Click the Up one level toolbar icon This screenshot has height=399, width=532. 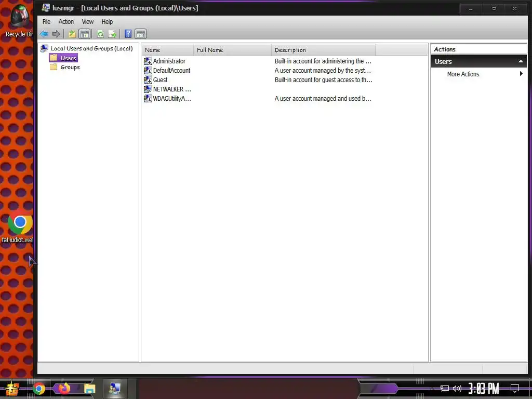pyautogui.click(x=72, y=34)
